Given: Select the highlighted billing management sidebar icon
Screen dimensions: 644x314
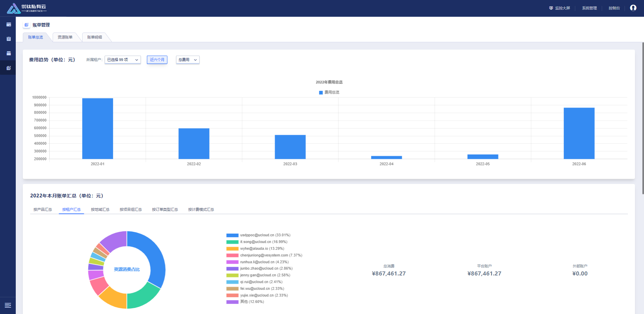Looking at the screenshot, I should click(9, 68).
